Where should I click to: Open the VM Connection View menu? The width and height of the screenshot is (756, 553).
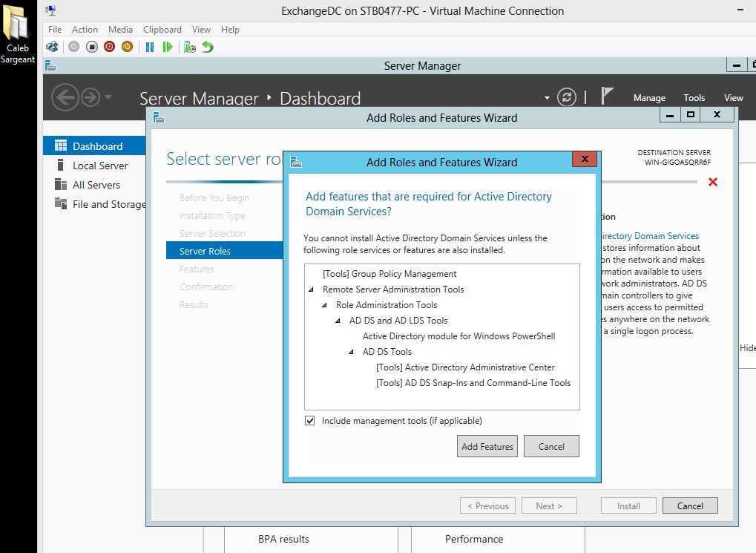pyautogui.click(x=201, y=30)
